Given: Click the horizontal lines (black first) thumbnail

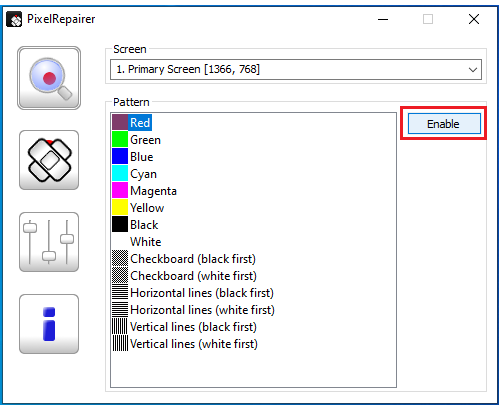Looking at the screenshot, I should pos(120,292).
